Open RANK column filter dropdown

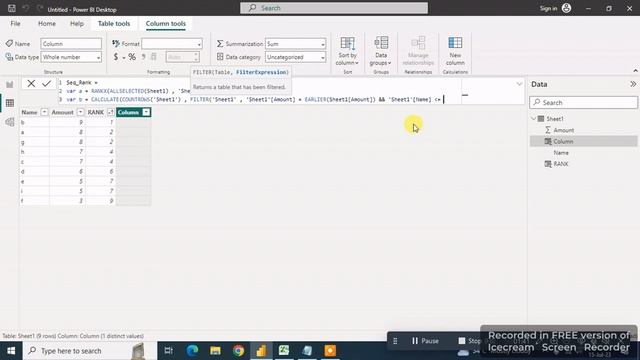click(110, 112)
